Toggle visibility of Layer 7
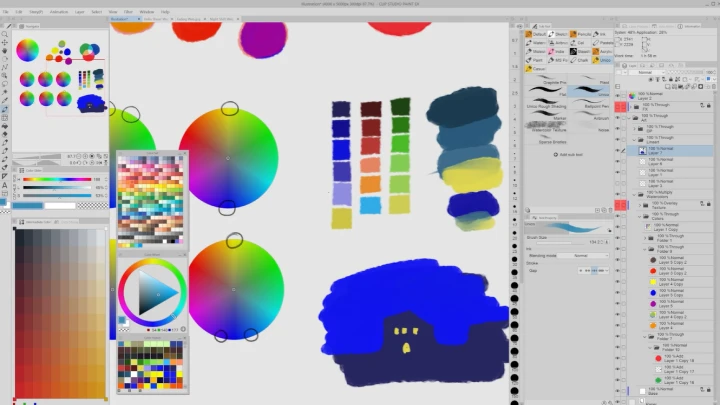 (617, 151)
